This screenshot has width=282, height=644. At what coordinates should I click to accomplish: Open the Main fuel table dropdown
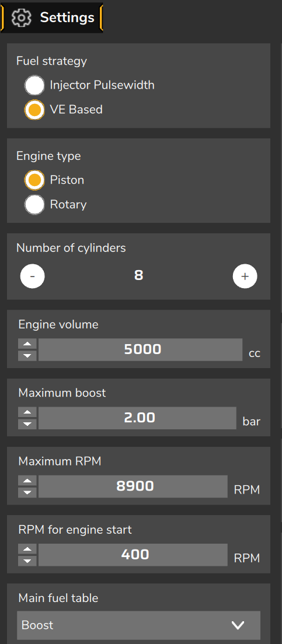click(x=139, y=625)
